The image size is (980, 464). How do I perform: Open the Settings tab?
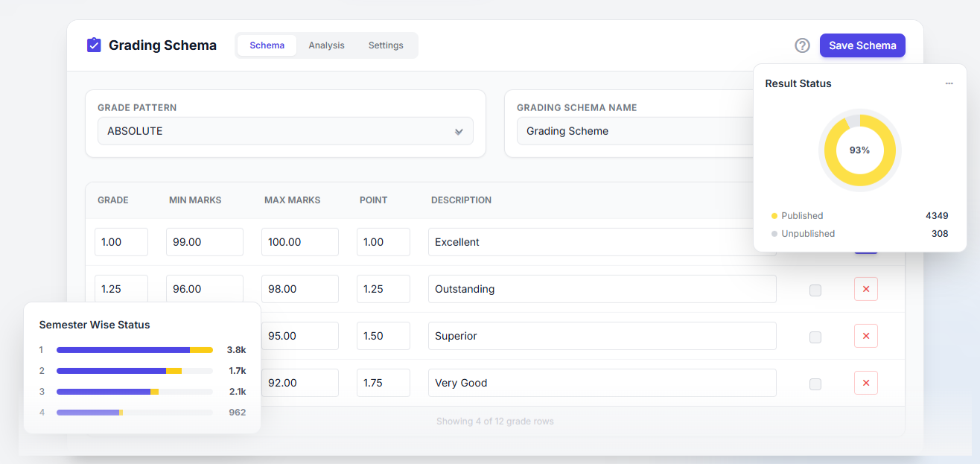(x=386, y=45)
